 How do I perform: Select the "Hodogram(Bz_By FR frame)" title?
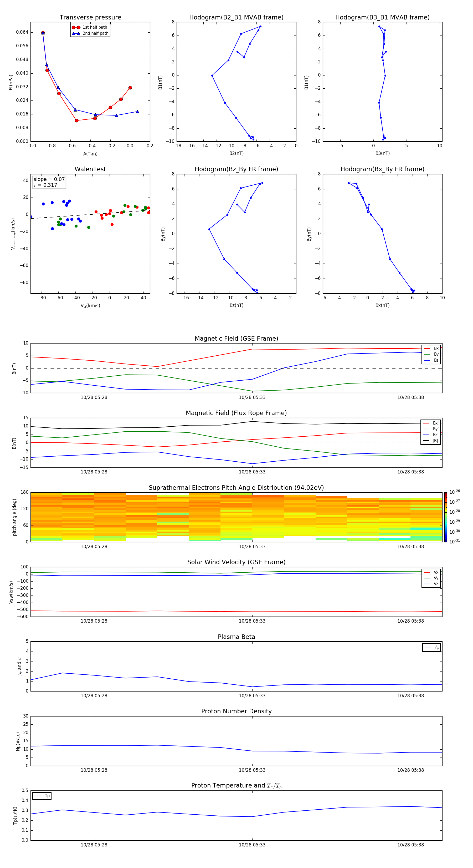click(x=236, y=169)
